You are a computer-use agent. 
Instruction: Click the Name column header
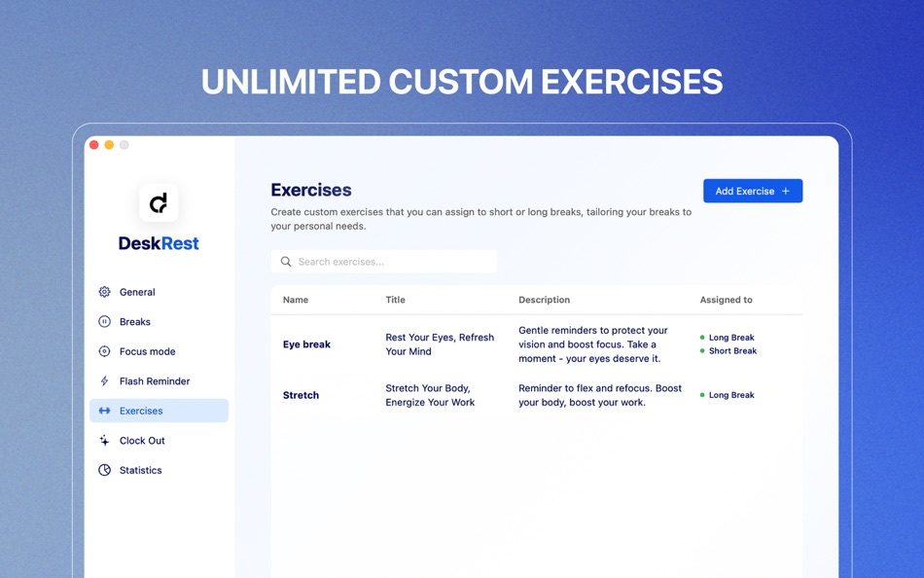[x=296, y=300]
